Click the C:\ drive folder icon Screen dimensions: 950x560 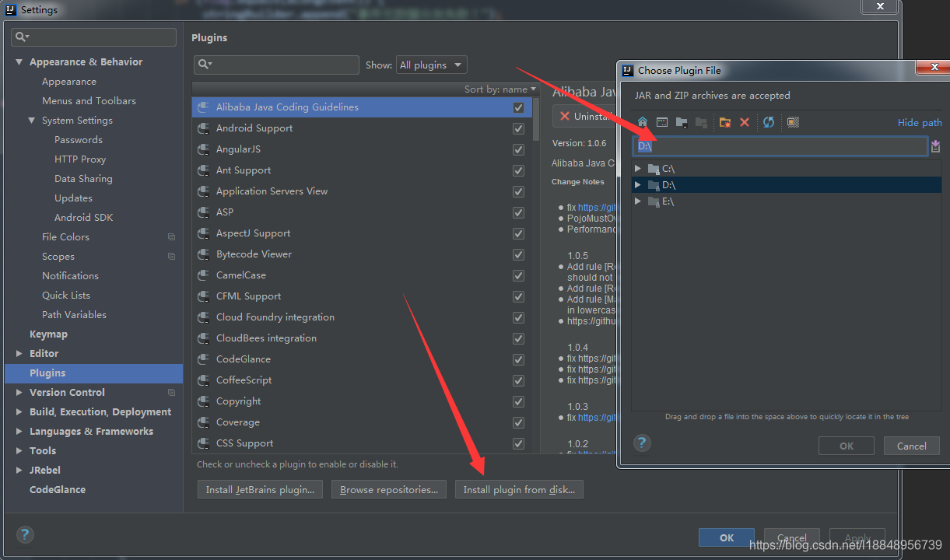click(654, 169)
